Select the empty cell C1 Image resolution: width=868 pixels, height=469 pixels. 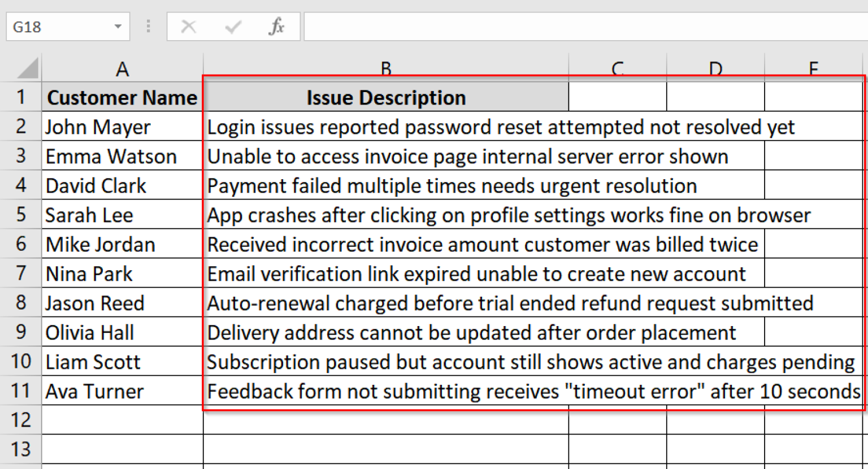point(617,97)
